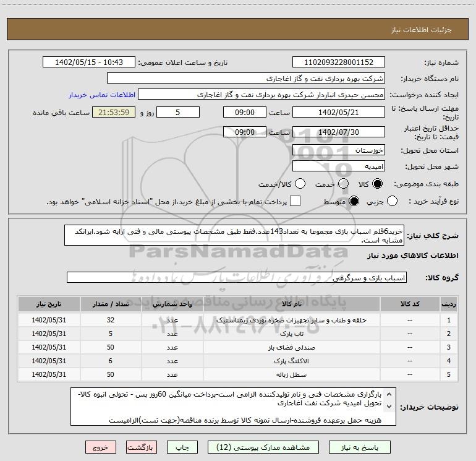The image size is (476, 461).
Task: Click the تعداد / مقدار column header
Action: coord(111,304)
